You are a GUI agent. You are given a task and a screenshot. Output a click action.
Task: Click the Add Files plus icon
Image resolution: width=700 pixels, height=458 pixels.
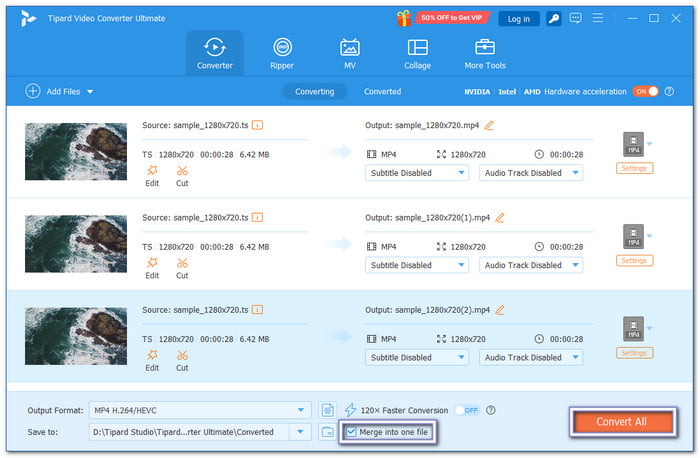[33, 91]
